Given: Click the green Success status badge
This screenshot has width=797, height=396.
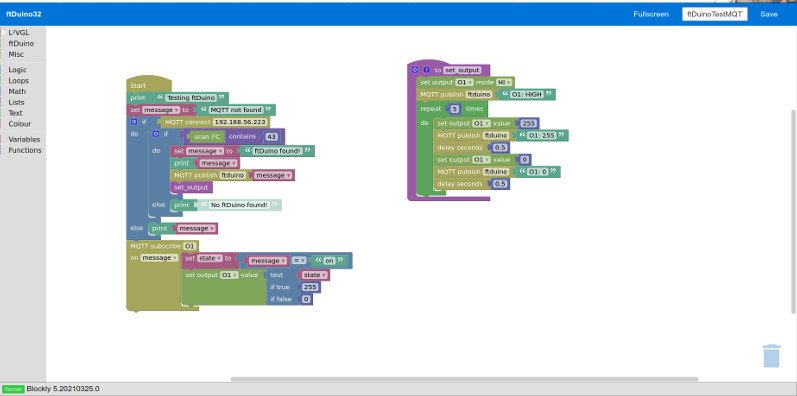Looking at the screenshot, I should (x=13, y=389).
